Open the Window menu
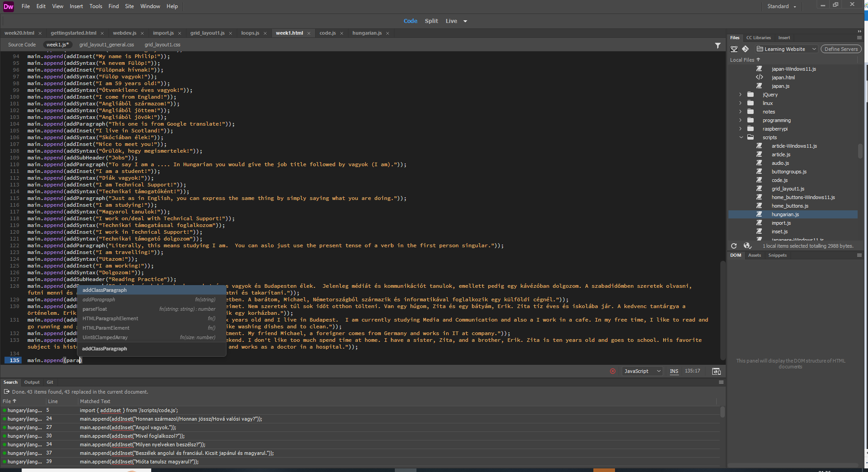 tap(150, 6)
